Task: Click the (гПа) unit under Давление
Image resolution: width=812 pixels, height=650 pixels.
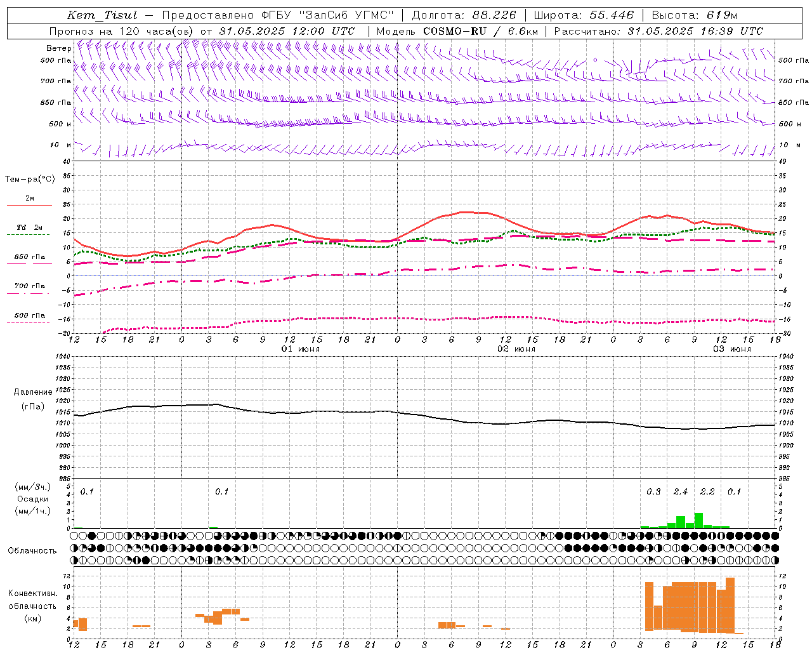Action: (33, 407)
